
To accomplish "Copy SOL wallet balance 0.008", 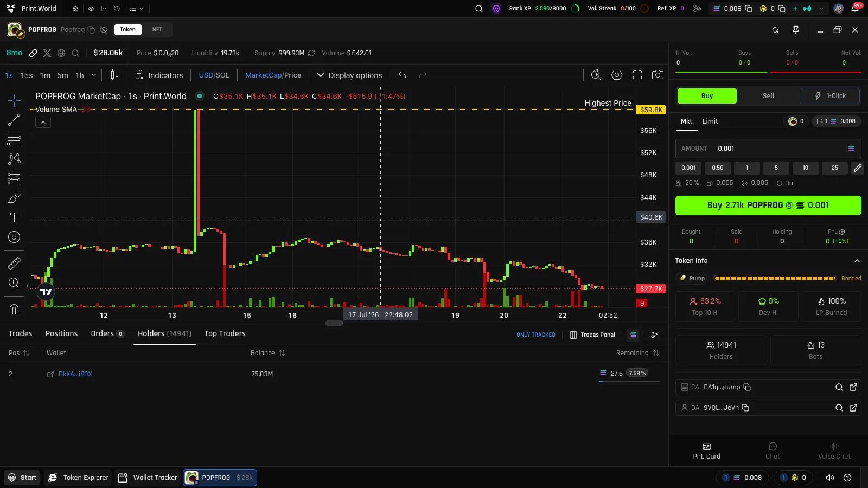I will coord(749,9).
